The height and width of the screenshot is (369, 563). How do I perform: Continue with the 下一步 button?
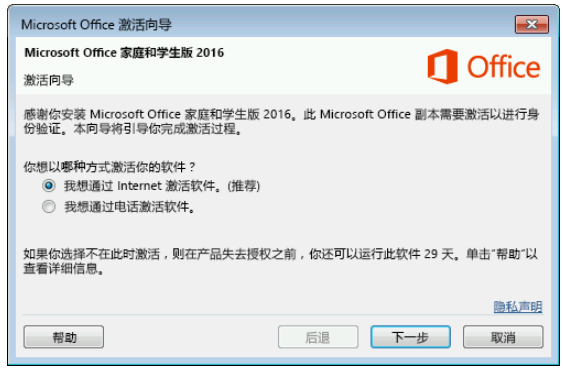(410, 337)
